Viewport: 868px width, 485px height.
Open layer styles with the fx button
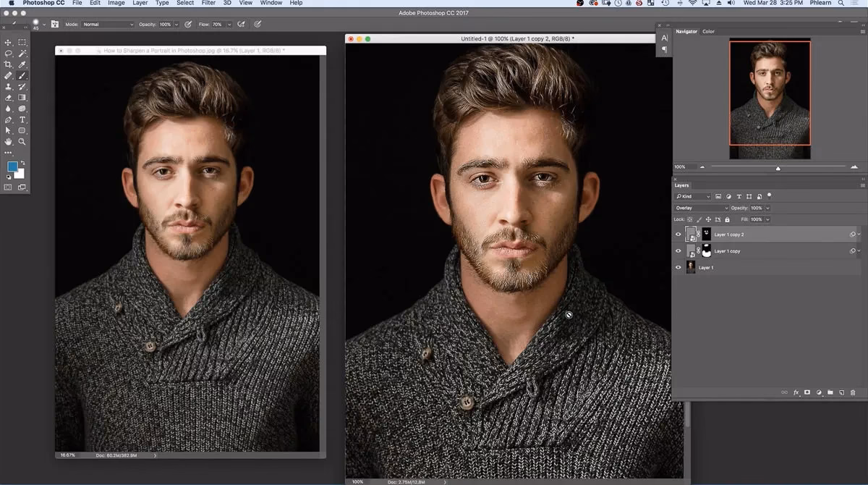point(796,392)
